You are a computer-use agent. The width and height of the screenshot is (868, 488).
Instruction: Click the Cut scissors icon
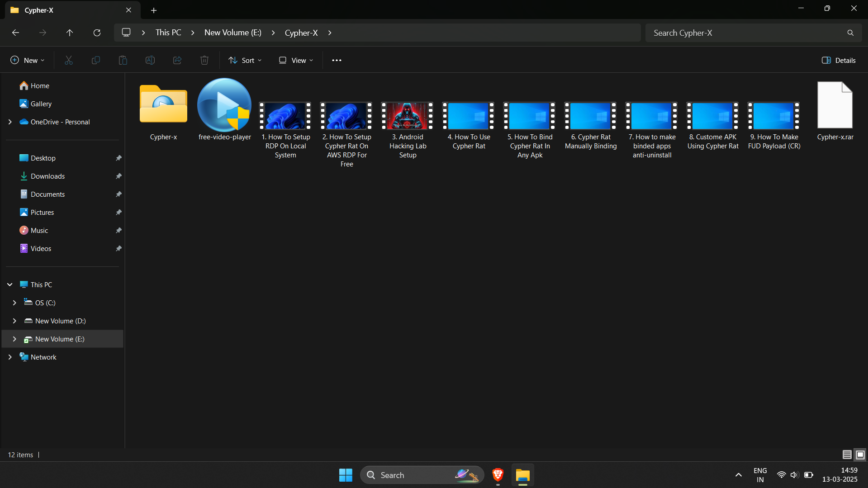click(x=69, y=60)
